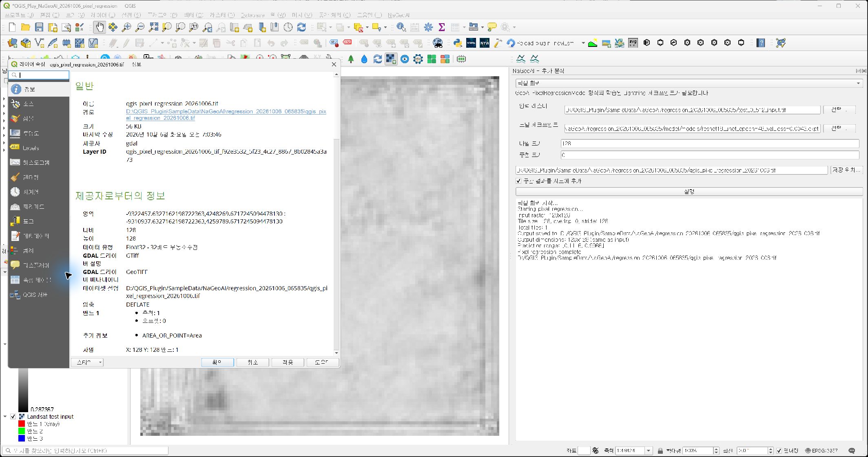Open the reload plugin selection dropdown arrow
The height and width of the screenshot is (457, 868).
tap(583, 43)
